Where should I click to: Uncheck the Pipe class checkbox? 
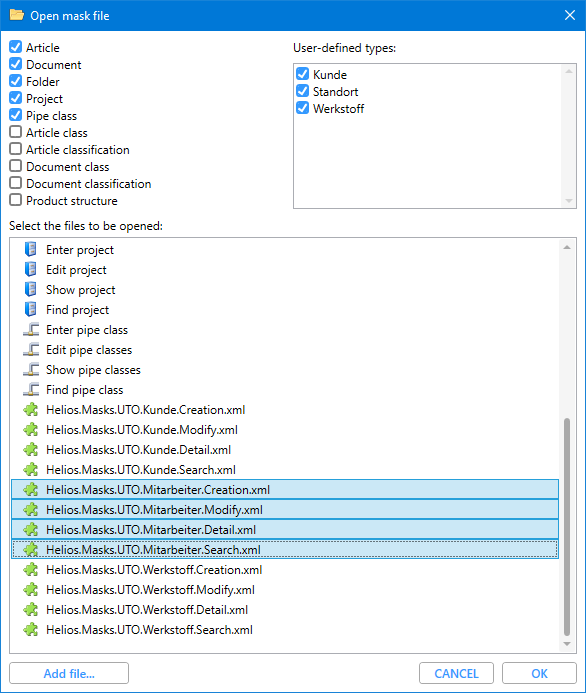pos(15,115)
